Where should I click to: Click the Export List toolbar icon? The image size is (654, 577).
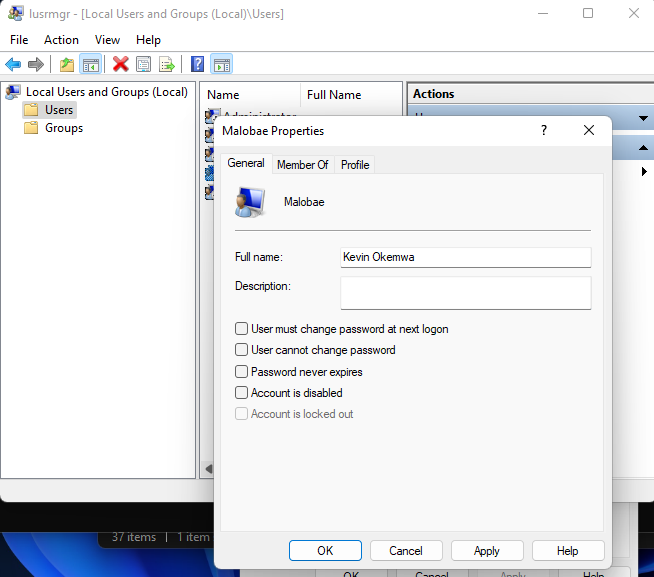point(167,64)
